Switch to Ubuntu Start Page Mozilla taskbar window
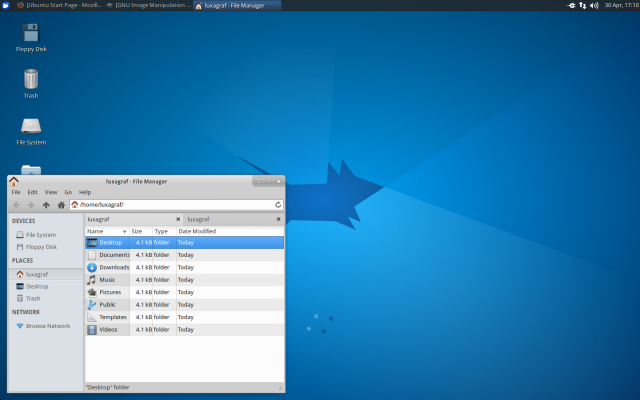 60,5
